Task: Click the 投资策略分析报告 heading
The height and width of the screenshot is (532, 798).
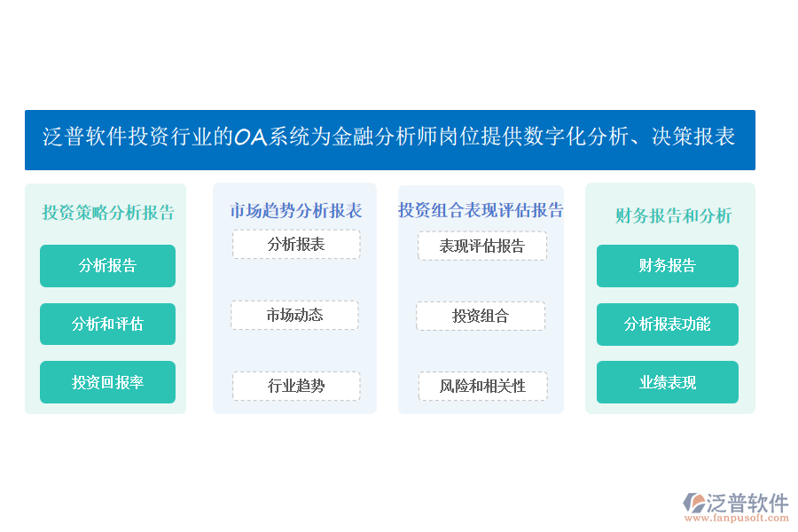Action: 108,213
